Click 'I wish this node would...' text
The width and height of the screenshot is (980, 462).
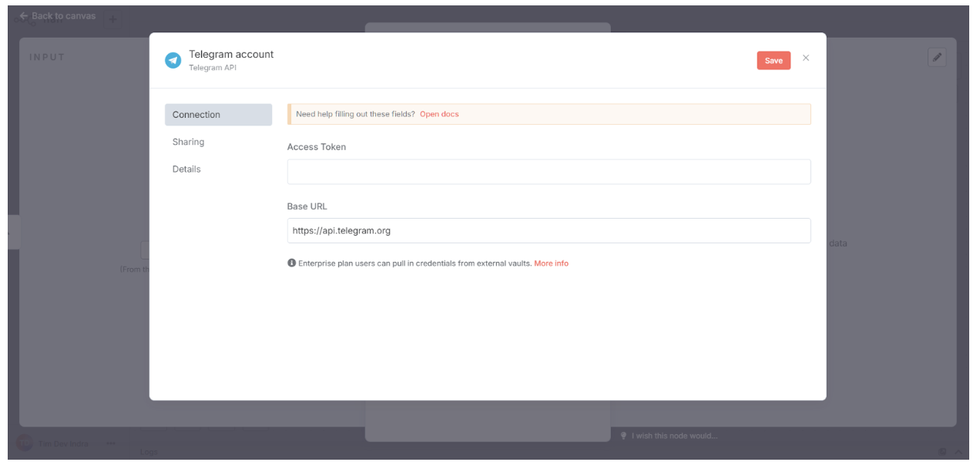[x=674, y=436]
